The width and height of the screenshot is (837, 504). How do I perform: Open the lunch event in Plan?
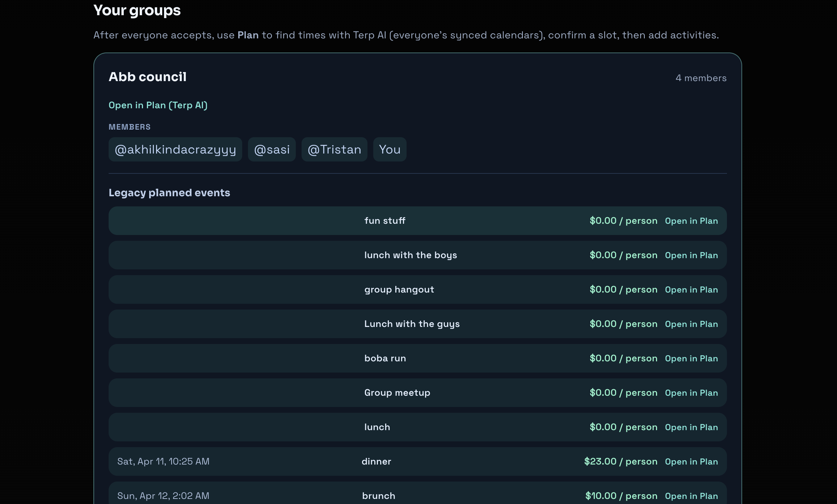691,427
